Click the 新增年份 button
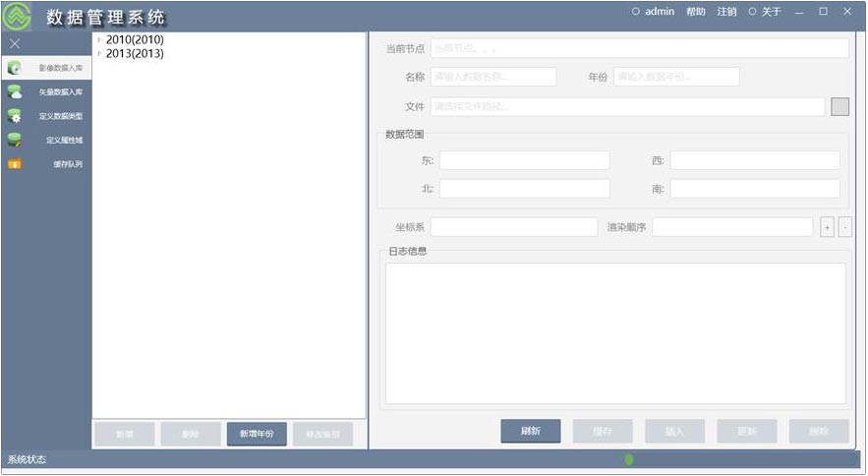 click(257, 434)
